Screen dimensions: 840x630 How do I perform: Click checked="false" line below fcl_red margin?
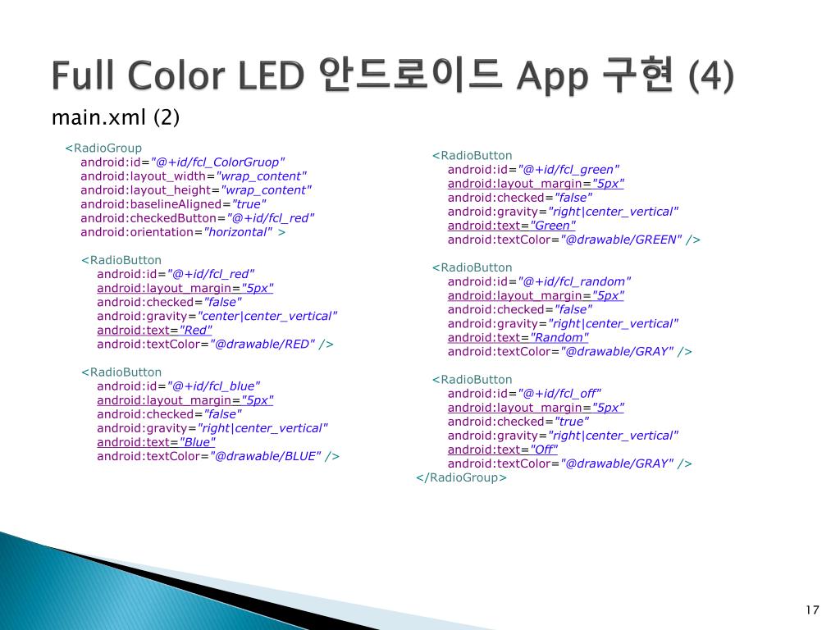169,302
